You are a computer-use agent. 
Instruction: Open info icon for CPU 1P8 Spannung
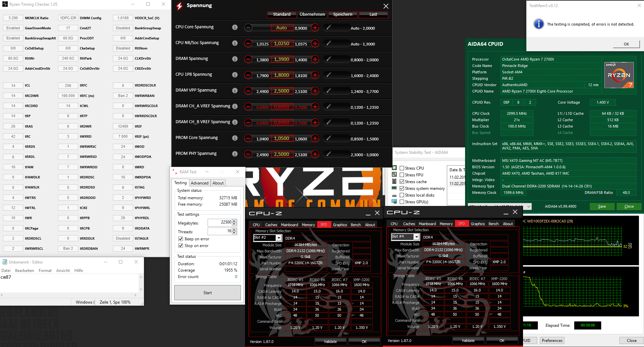[235, 75]
